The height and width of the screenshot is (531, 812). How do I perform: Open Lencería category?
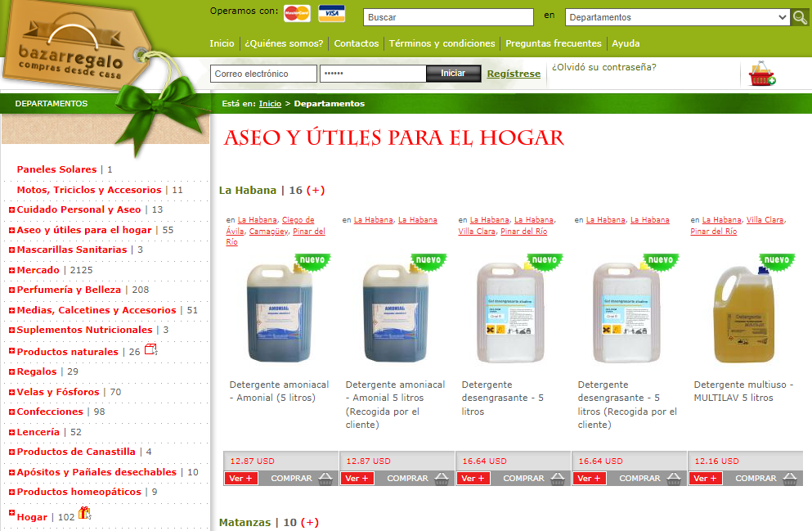click(x=38, y=432)
